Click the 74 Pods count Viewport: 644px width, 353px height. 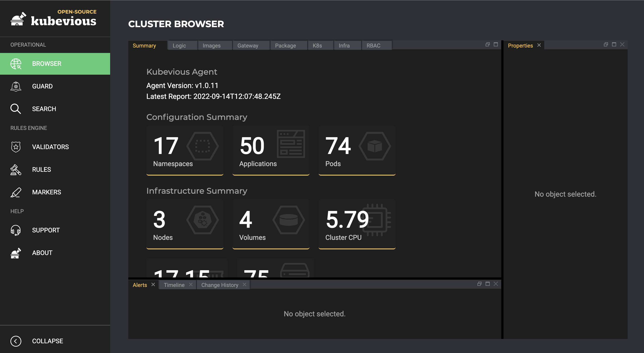[338, 145]
